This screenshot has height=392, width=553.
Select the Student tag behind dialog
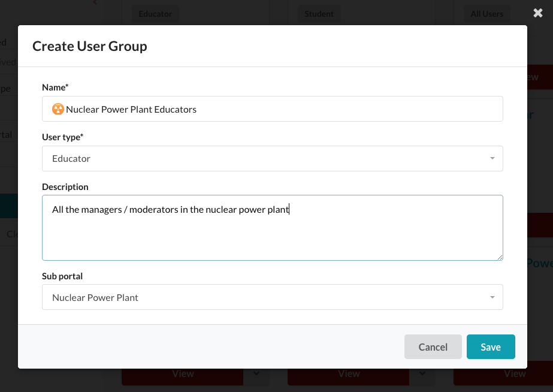click(319, 14)
